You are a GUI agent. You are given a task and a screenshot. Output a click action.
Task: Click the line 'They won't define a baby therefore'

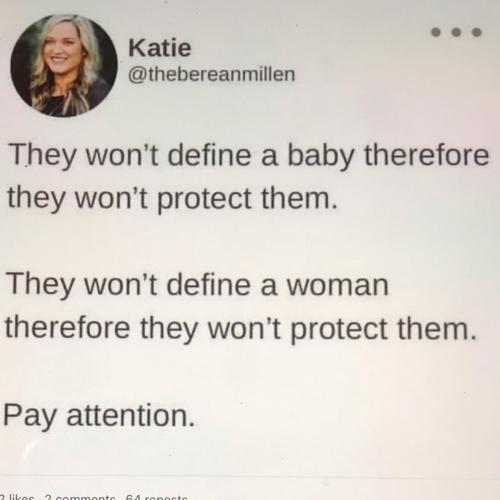coord(249,156)
